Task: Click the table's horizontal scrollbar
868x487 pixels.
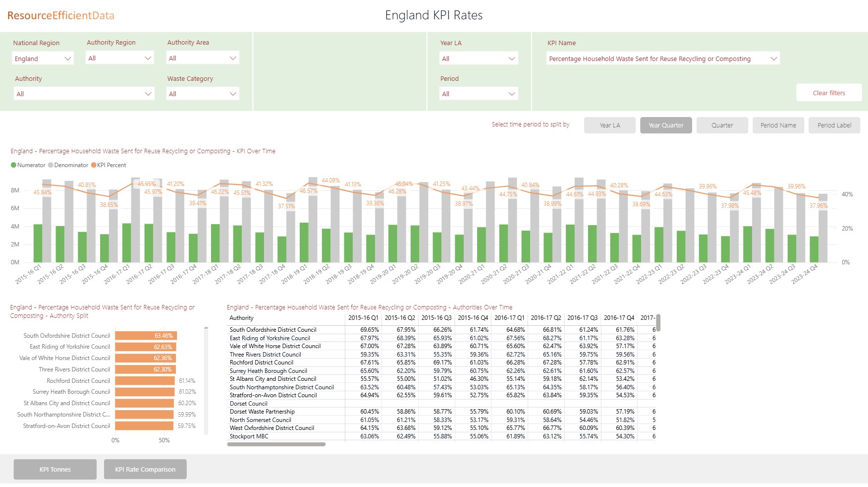Action: click(x=276, y=444)
